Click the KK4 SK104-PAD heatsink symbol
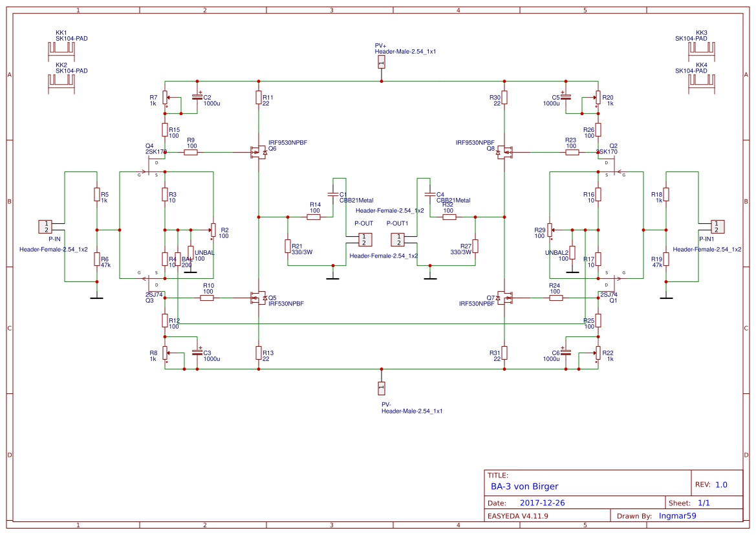The height and width of the screenshot is (535, 756). 702,81
